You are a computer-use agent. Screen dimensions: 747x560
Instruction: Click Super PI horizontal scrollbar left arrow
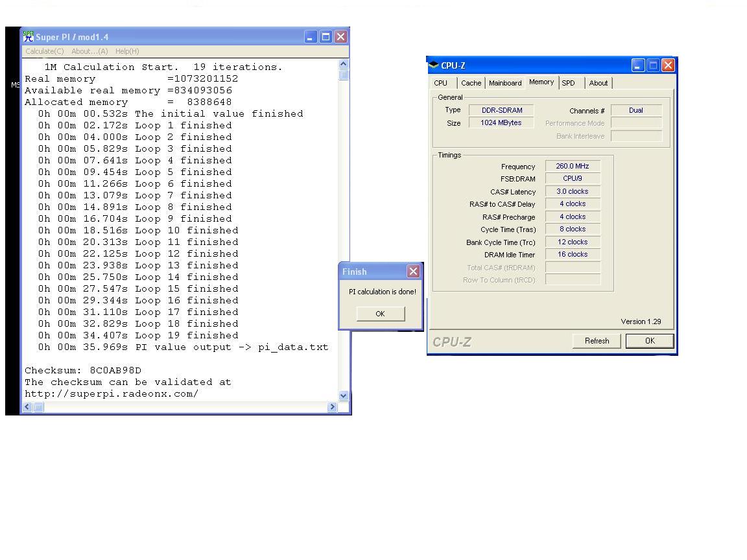click(x=27, y=407)
